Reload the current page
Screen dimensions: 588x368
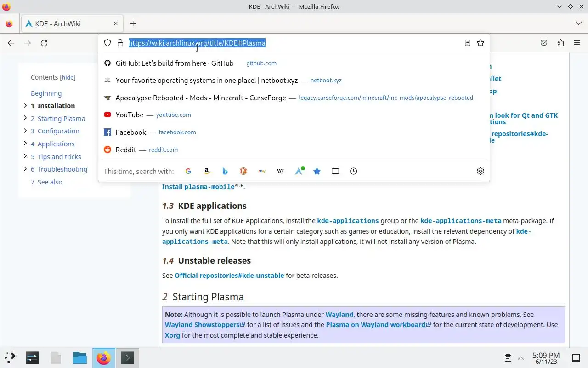point(44,43)
